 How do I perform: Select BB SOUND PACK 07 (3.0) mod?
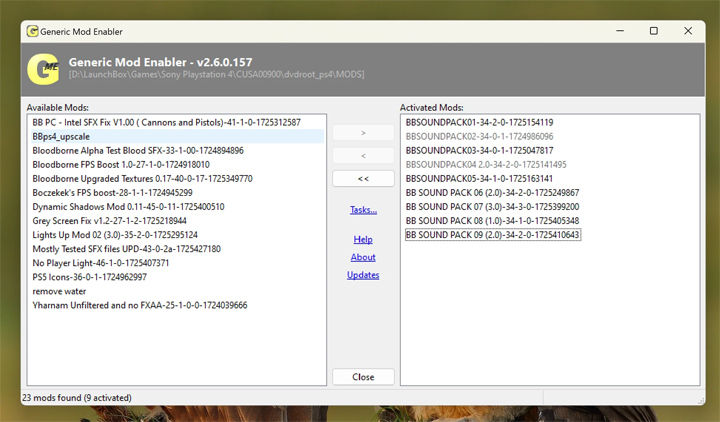coord(492,207)
